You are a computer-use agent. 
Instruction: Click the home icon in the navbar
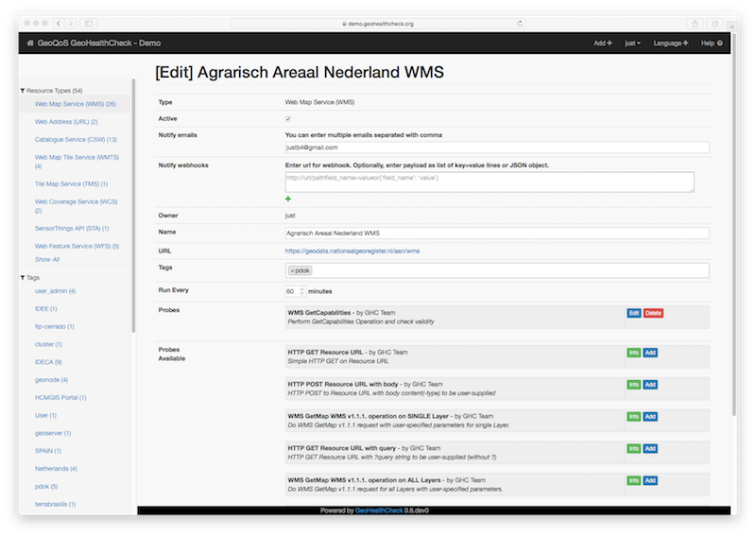click(30, 43)
